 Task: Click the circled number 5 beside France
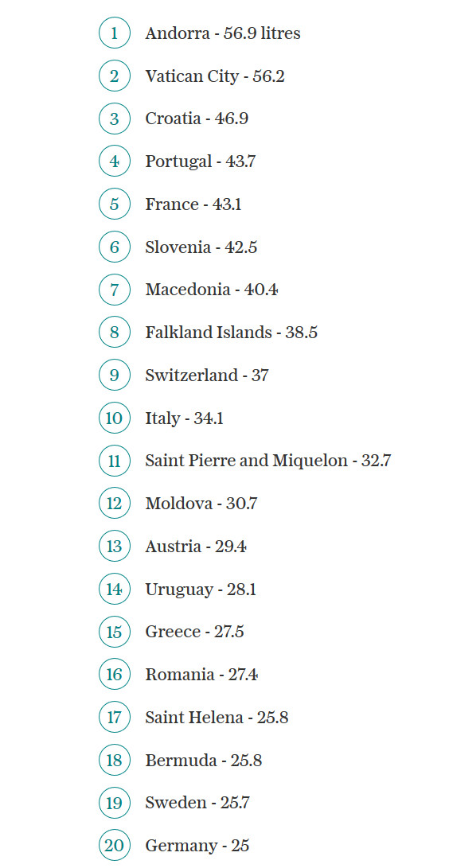pos(115,204)
